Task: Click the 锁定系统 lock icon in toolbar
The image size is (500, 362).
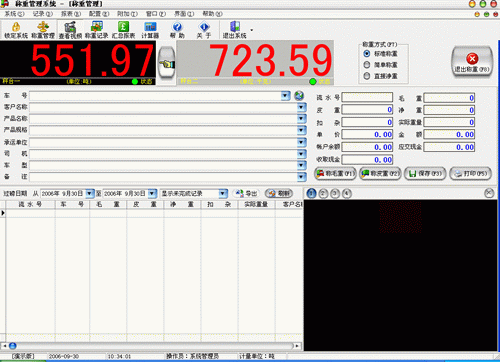Action: (16, 27)
